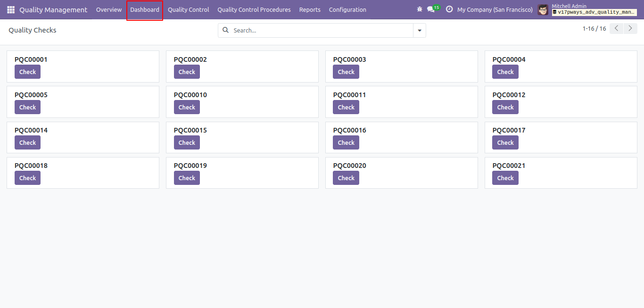Open the conversations chat bubble icon
This screenshot has width=644, height=308.
click(431, 9)
